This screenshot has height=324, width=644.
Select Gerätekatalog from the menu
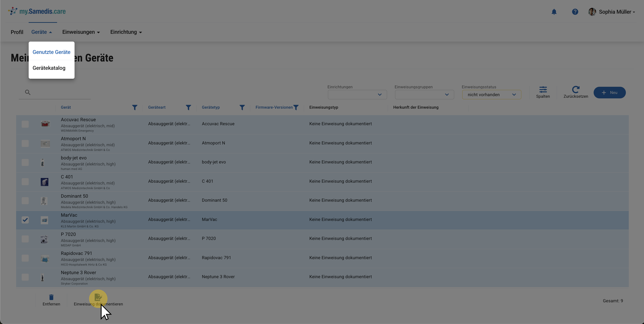click(49, 68)
